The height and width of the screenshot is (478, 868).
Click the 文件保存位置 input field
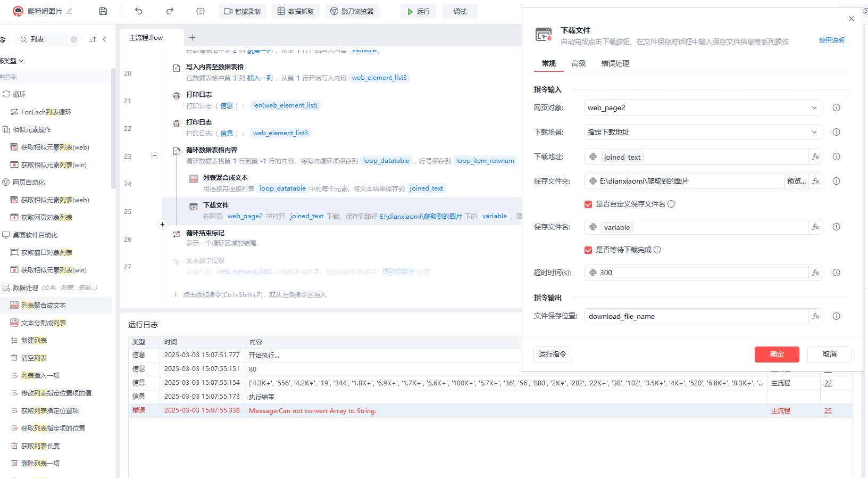click(x=696, y=316)
